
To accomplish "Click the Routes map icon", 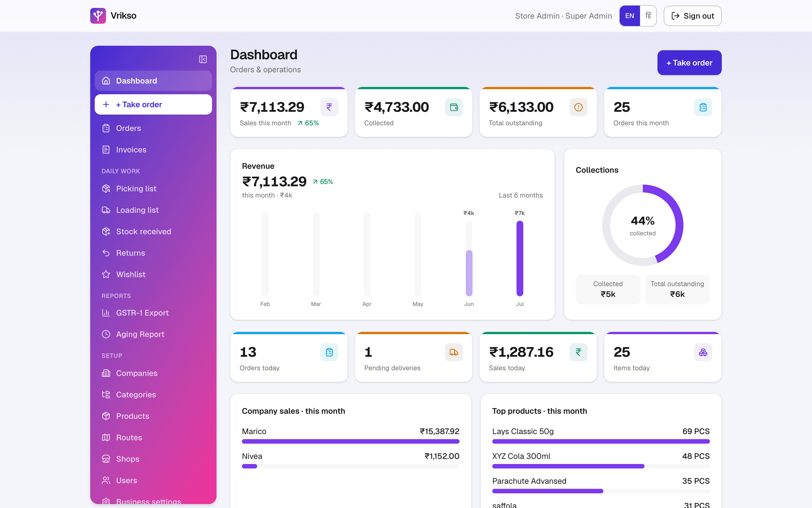I will (106, 437).
